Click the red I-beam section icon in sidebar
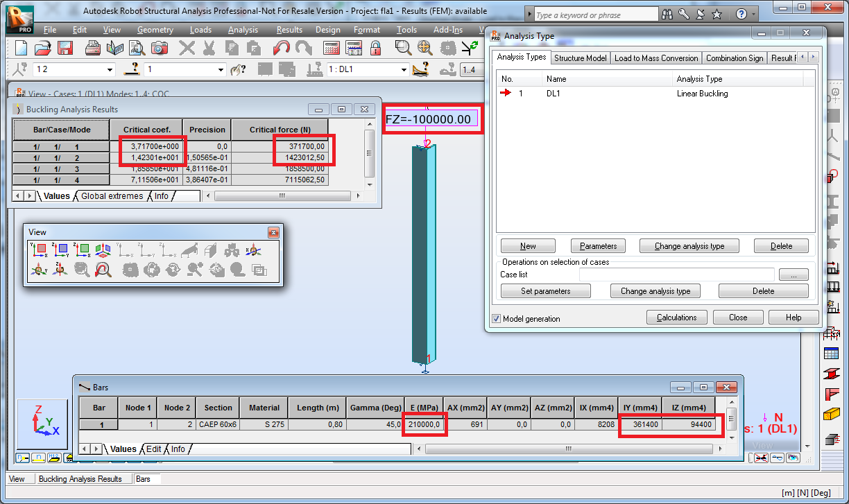 [831, 374]
